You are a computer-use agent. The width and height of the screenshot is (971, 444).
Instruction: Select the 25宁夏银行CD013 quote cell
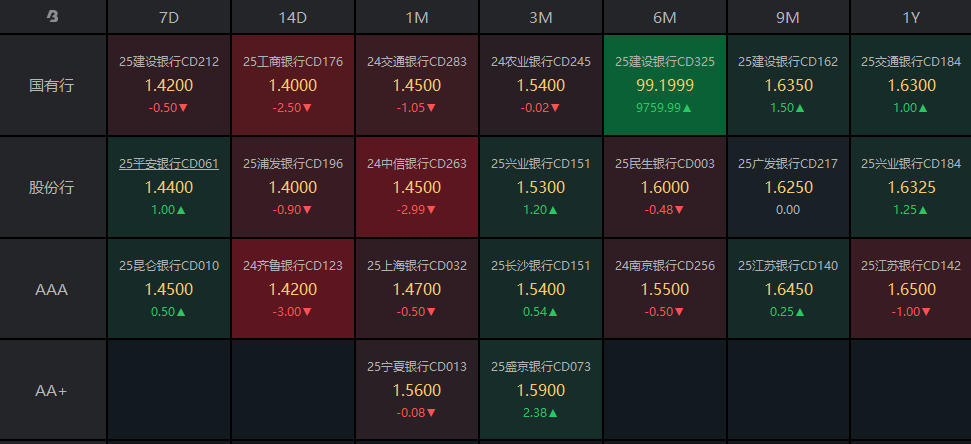click(416, 390)
